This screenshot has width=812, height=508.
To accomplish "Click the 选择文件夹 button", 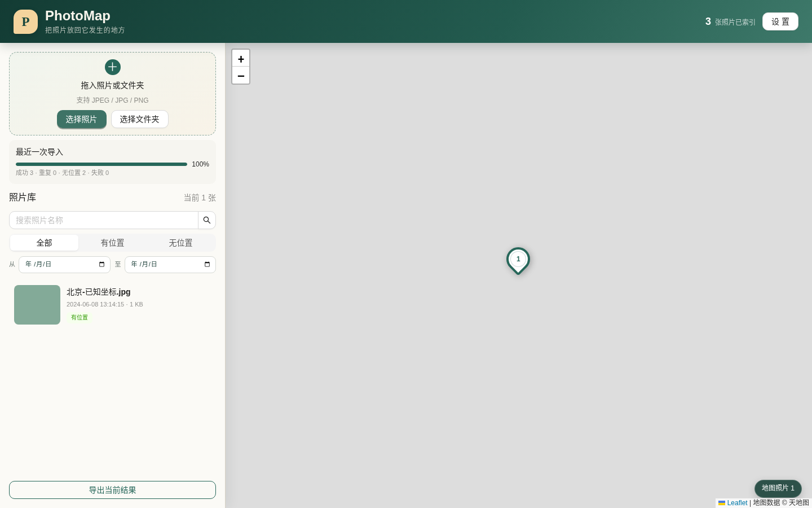I will coord(140,119).
